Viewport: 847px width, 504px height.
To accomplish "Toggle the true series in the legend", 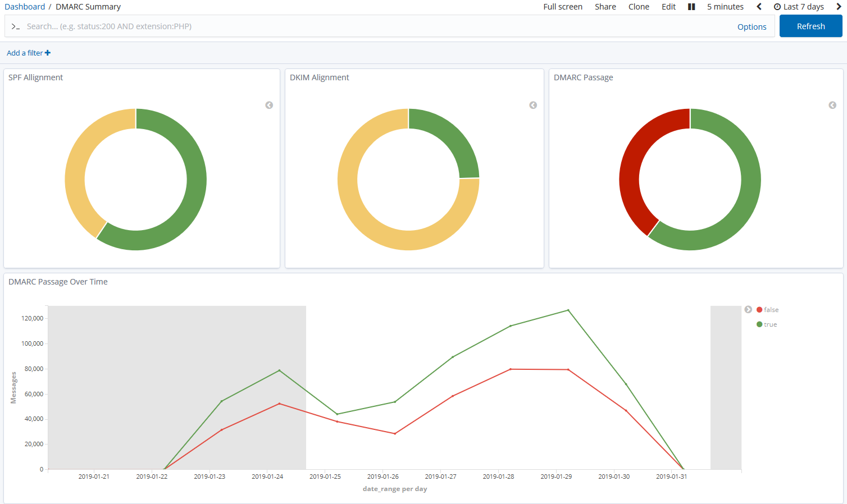I will pyautogui.click(x=768, y=324).
